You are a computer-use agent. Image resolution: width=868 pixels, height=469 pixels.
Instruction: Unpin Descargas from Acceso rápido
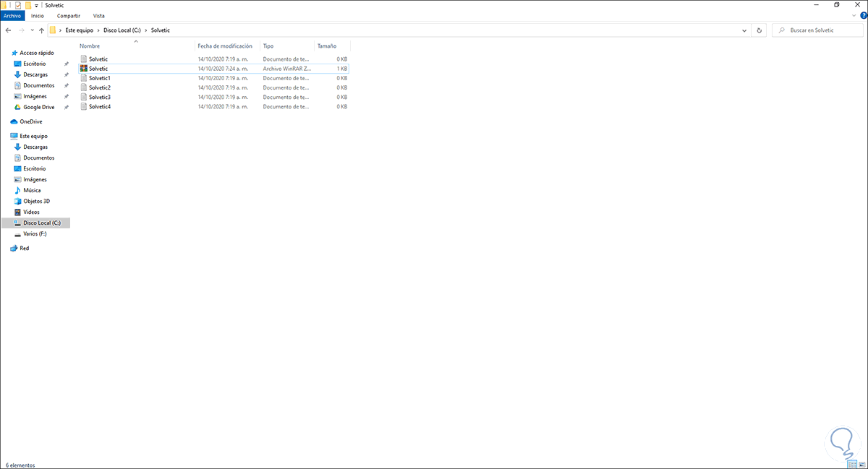(x=67, y=74)
